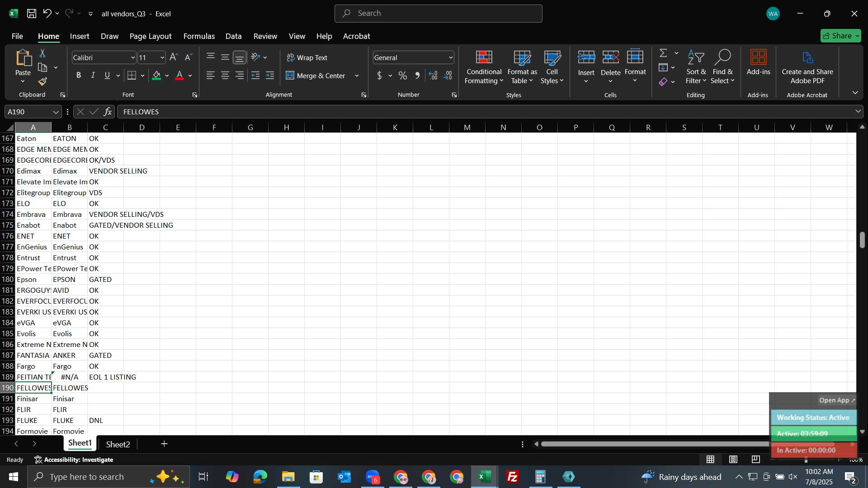
Task: Open the Name Box dropdown arrow
Action: (x=56, y=112)
